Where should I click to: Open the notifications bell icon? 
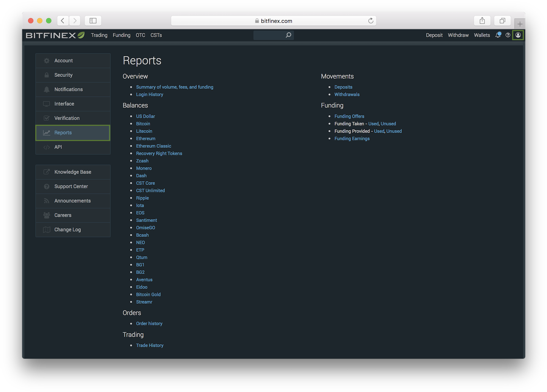498,35
